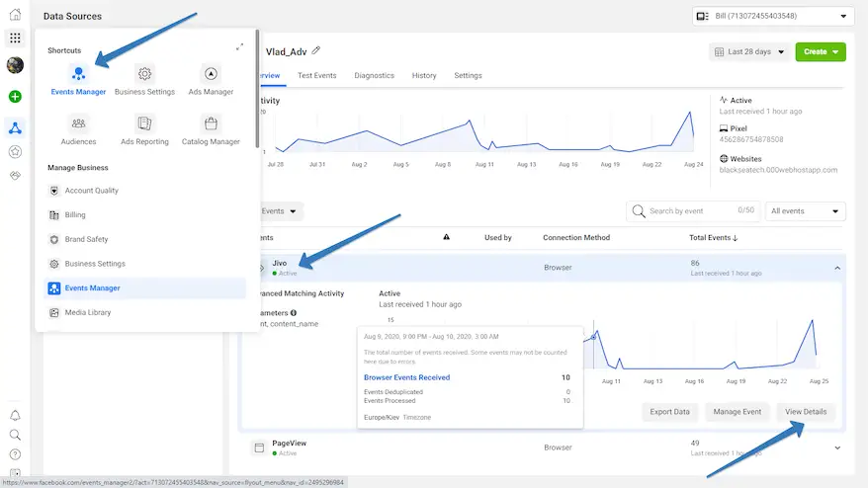Viewport: 868px width, 488px height.
Task: Open the Last 28 days date dropdown
Action: point(748,52)
